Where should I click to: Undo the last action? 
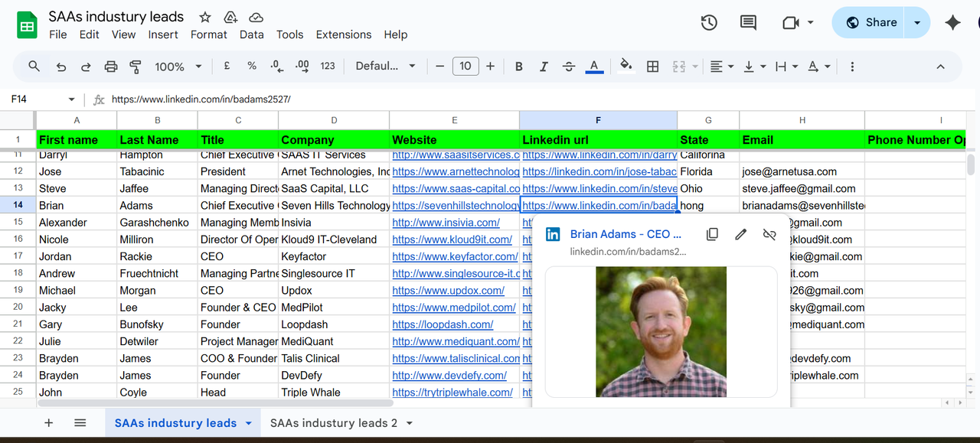pyautogui.click(x=61, y=67)
